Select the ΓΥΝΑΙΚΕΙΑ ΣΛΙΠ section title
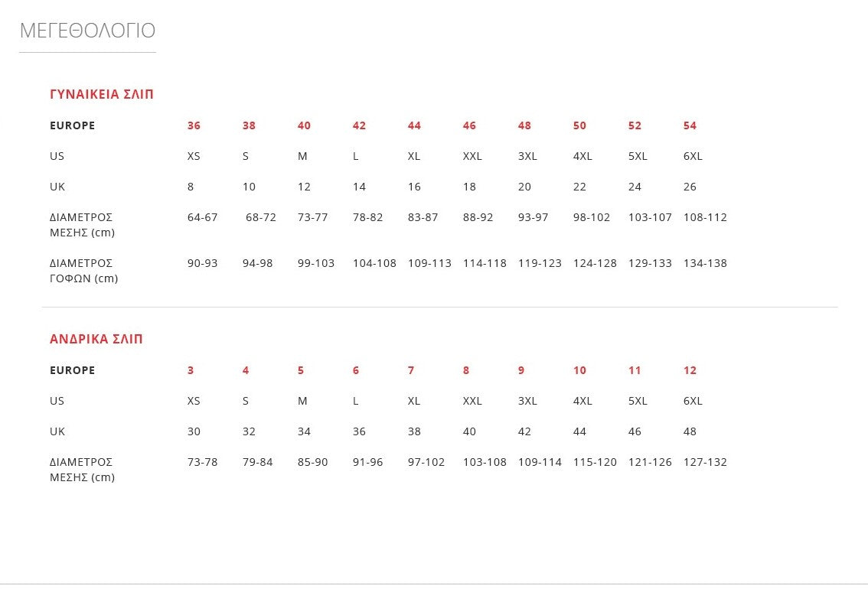The width and height of the screenshot is (868, 589). [101, 95]
